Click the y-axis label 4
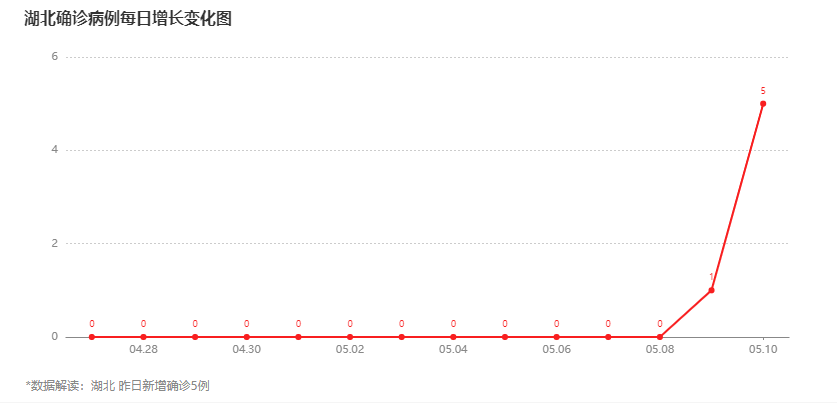 [54, 151]
